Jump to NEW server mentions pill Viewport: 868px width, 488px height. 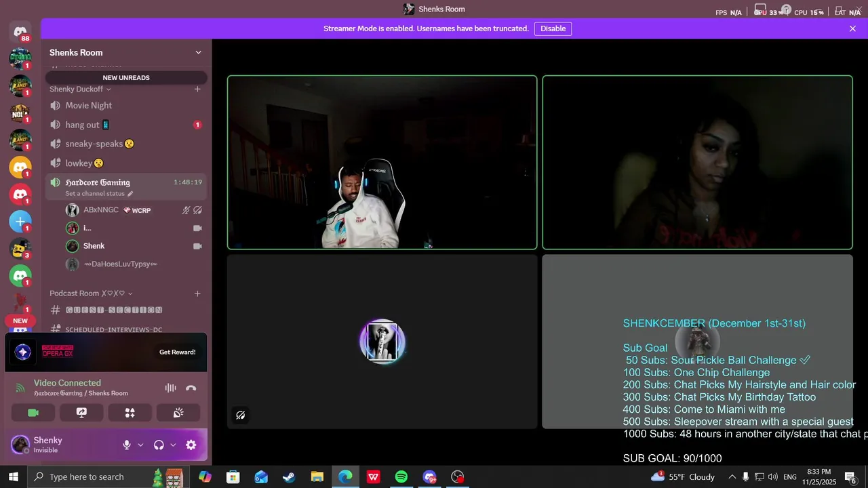coord(20,321)
